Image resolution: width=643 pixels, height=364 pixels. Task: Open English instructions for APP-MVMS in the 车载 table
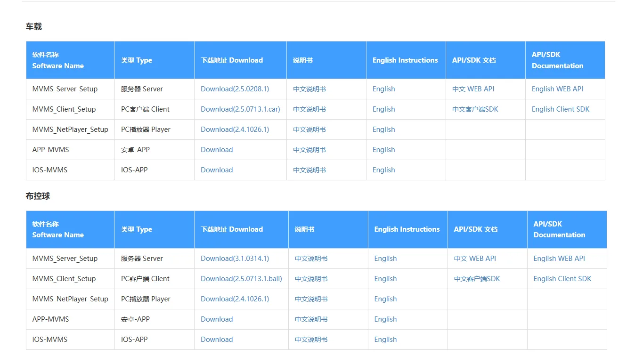pos(384,150)
